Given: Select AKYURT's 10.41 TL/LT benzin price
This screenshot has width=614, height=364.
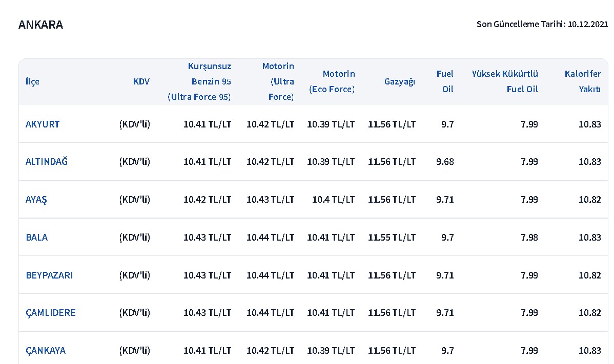Looking at the screenshot, I should tap(208, 124).
